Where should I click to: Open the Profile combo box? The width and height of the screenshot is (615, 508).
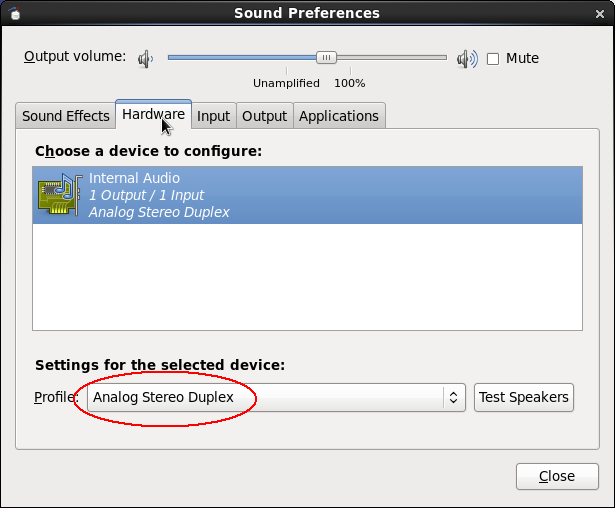(x=276, y=397)
